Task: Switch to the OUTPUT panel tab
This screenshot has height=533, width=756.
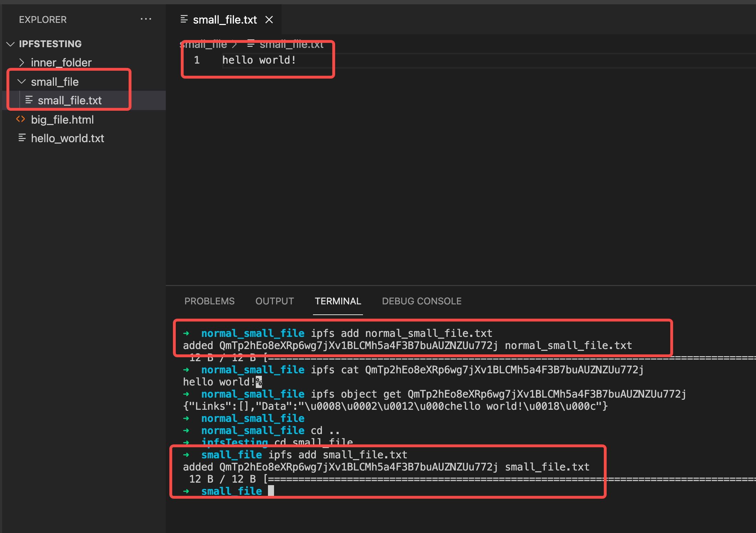Action: (x=274, y=301)
